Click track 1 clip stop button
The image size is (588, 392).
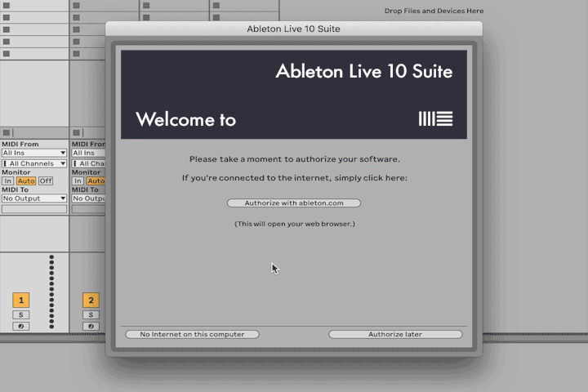click(7, 132)
